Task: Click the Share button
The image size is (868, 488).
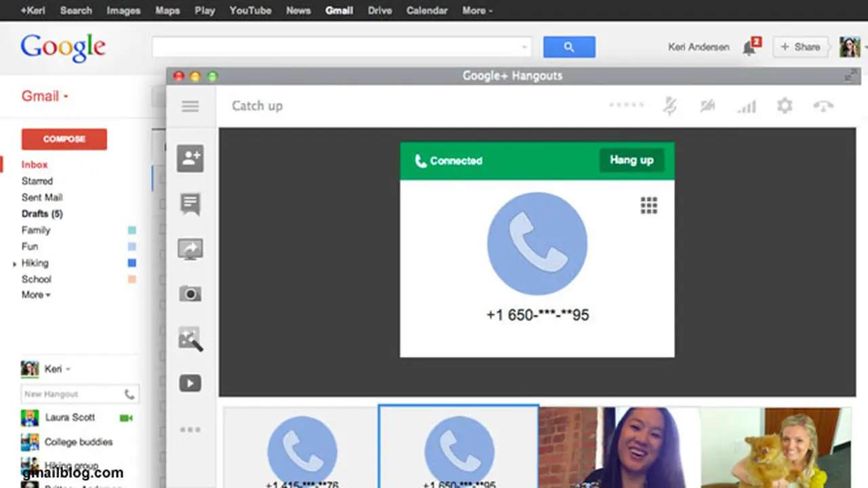Action: (x=800, y=47)
